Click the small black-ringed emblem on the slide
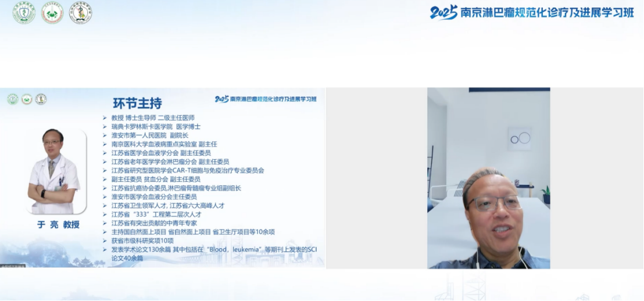The height and width of the screenshot is (301, 644). point(41,99)
